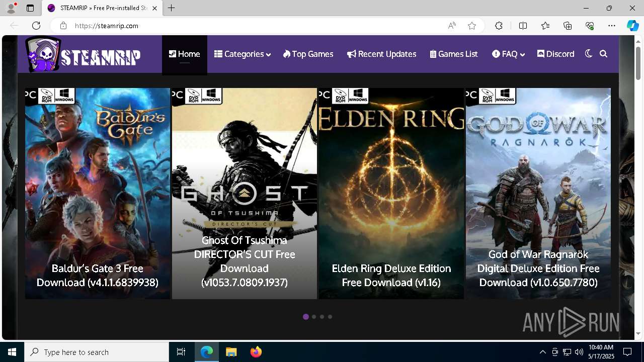Launch Firefox from taskbar
This screenshot has width=644, height=362.
(256, 352)
